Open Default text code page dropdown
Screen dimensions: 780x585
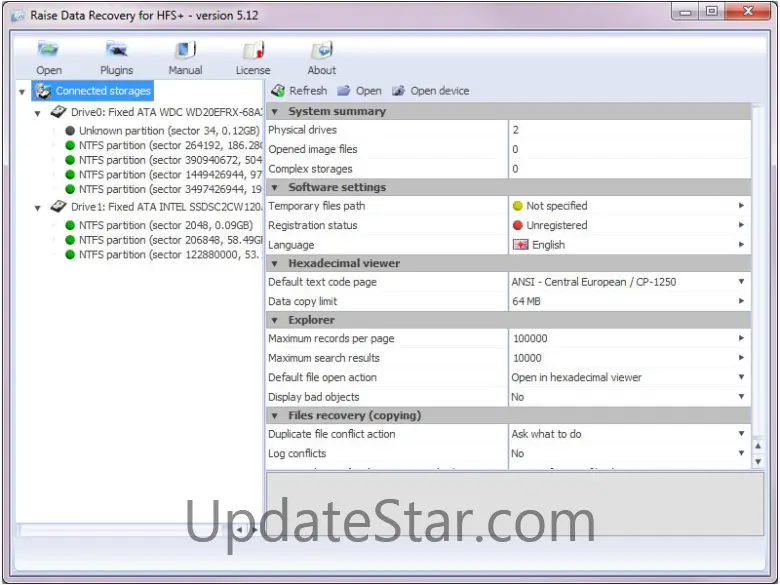pyautogui.click(x=741, y=282)
